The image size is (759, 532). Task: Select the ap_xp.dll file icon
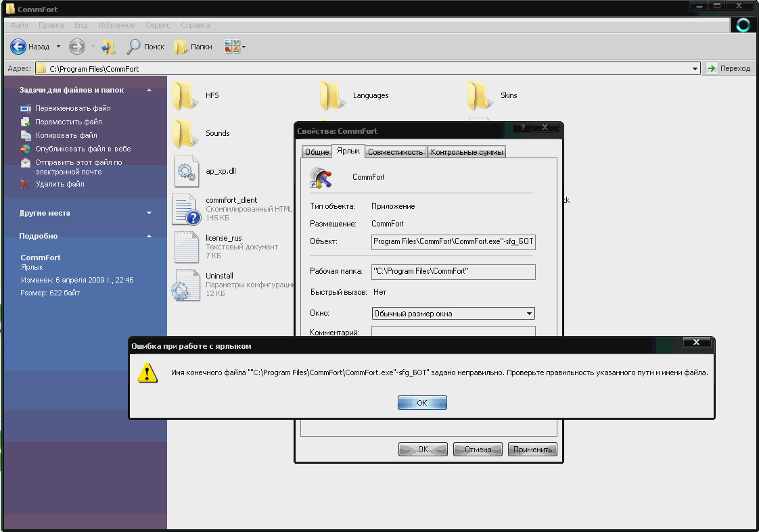click(185, 171)
